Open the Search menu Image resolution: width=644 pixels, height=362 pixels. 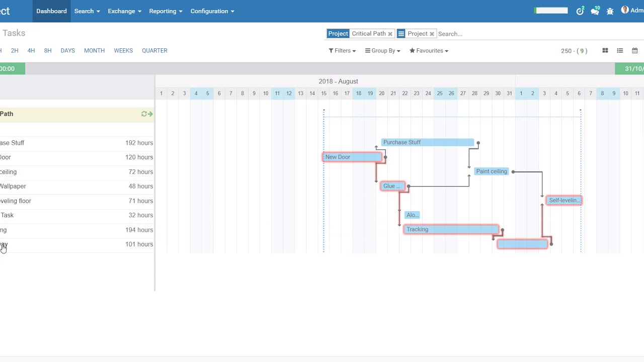pos(87,11)
